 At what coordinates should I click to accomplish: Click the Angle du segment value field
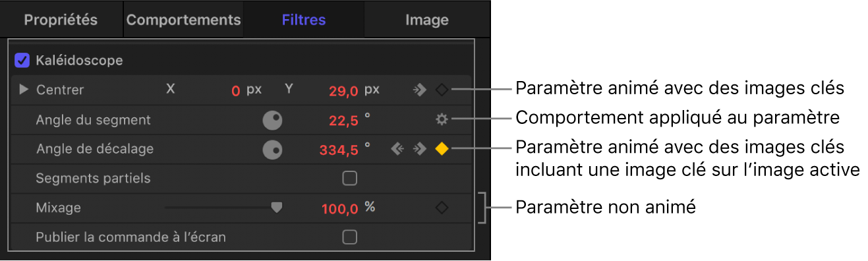coord(343,120)
